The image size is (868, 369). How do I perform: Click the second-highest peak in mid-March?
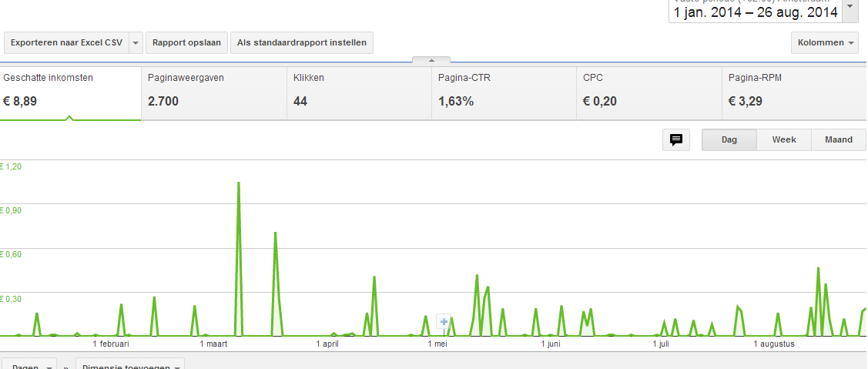pos(275,233)
